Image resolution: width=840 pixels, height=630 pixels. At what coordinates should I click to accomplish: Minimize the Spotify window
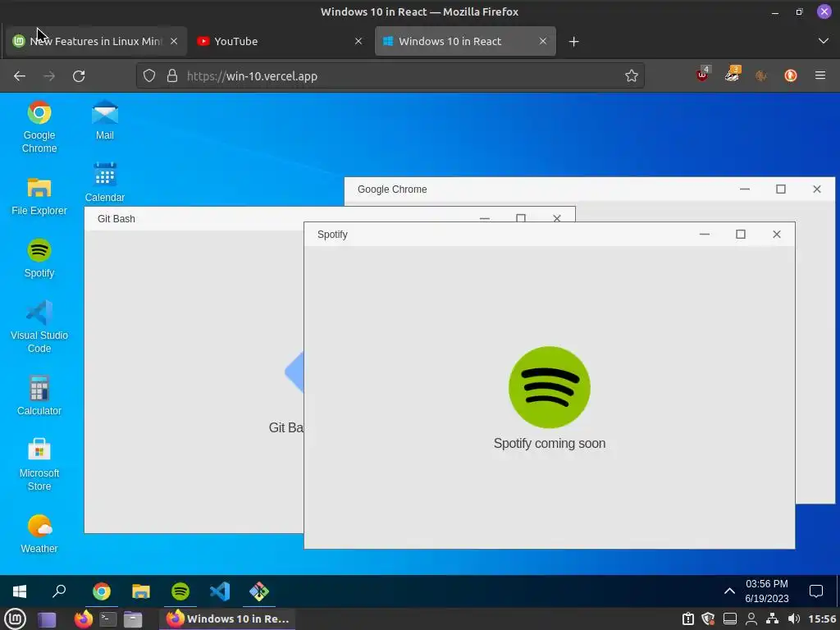pos(705,234)
